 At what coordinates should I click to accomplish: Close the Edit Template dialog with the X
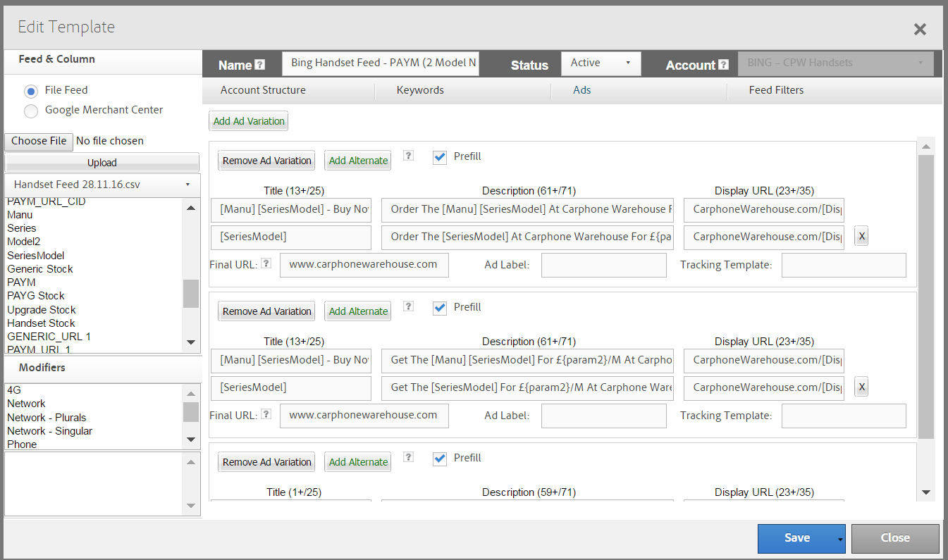[920, 29]
